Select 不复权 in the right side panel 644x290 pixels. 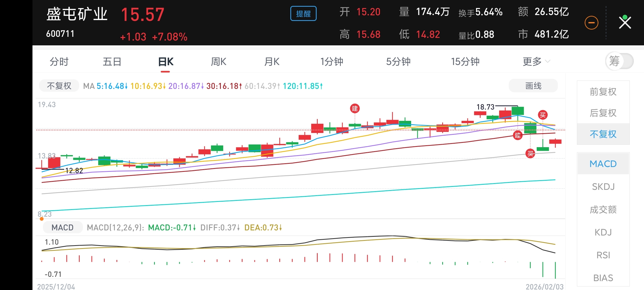(603, 134)
